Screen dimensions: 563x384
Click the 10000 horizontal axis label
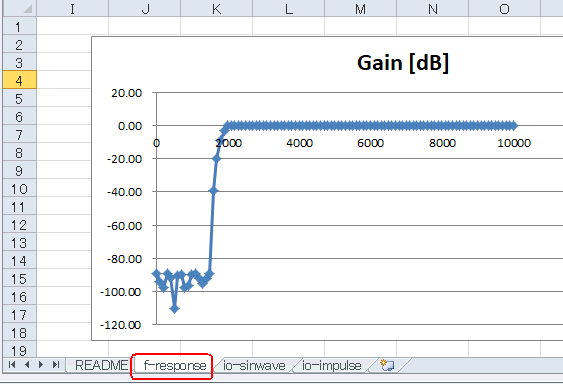tap(514, 143)
